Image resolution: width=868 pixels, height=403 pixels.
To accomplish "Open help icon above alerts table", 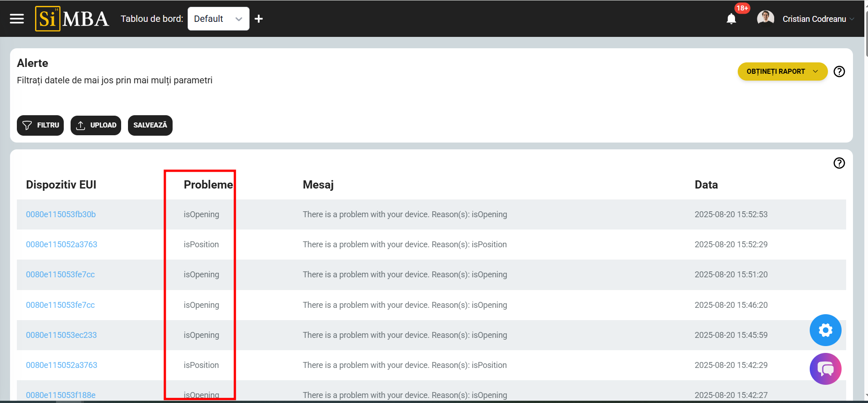I will (839, 163).
